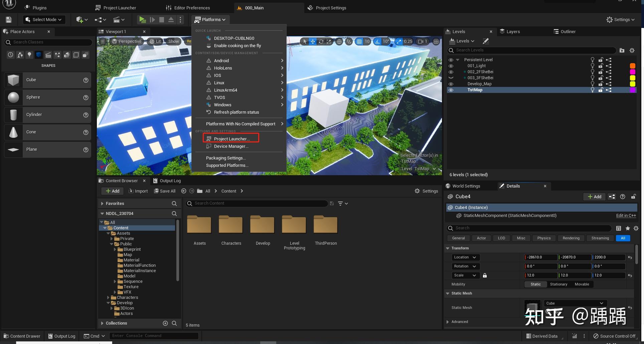Open the Select Mode dropdown

point(44,20)
